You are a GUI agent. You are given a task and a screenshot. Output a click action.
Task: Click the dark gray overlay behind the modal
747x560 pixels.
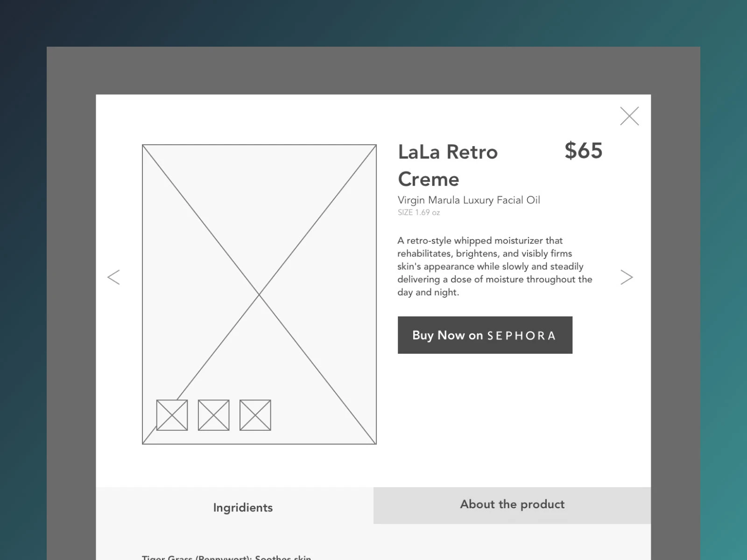(x=71, y=280)
